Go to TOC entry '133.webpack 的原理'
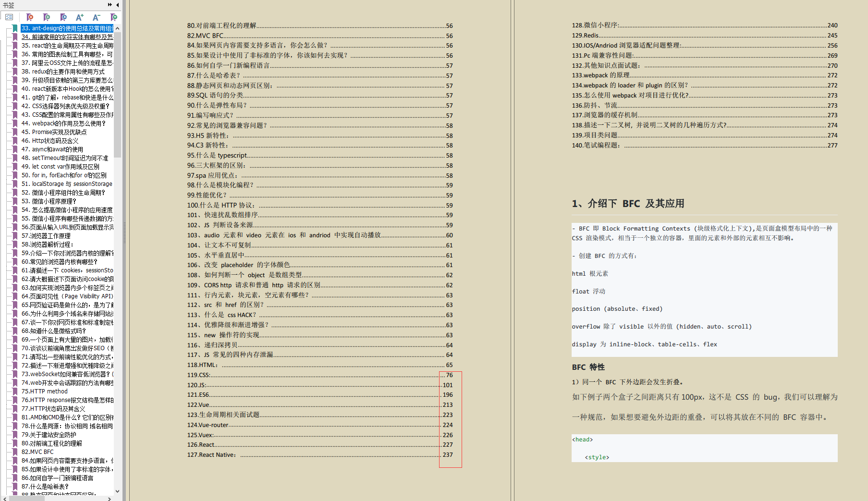Image resolution: width=868 pixels, height=501 pixels. (x=705, y=75)
